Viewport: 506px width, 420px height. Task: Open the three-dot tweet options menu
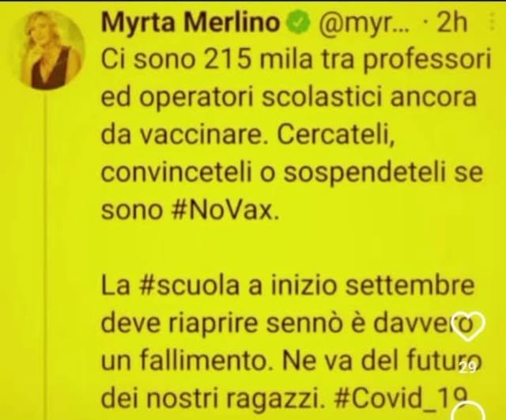coord(493,21)
